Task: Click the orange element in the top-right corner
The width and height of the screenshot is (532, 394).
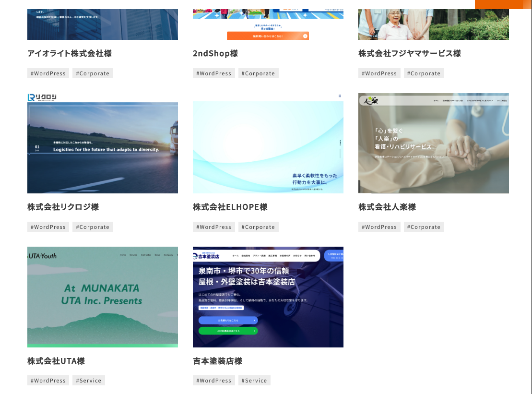Action: 503,4
